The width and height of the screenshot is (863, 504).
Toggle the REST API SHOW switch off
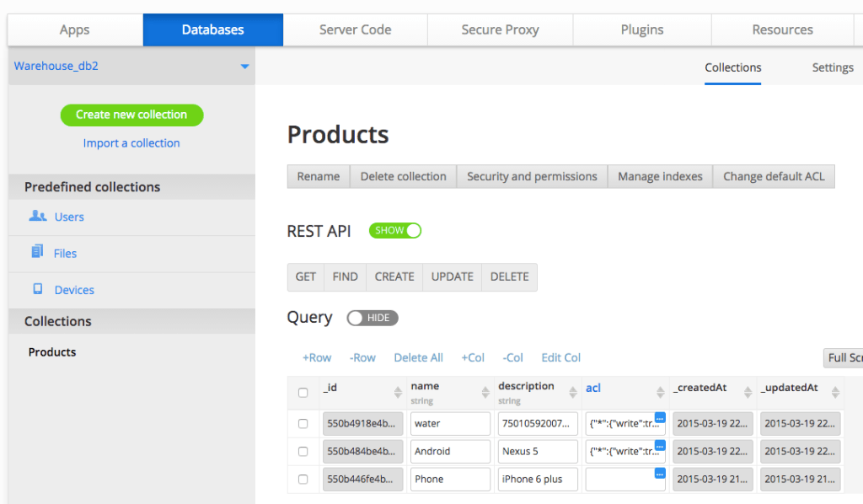click(394, 230)
